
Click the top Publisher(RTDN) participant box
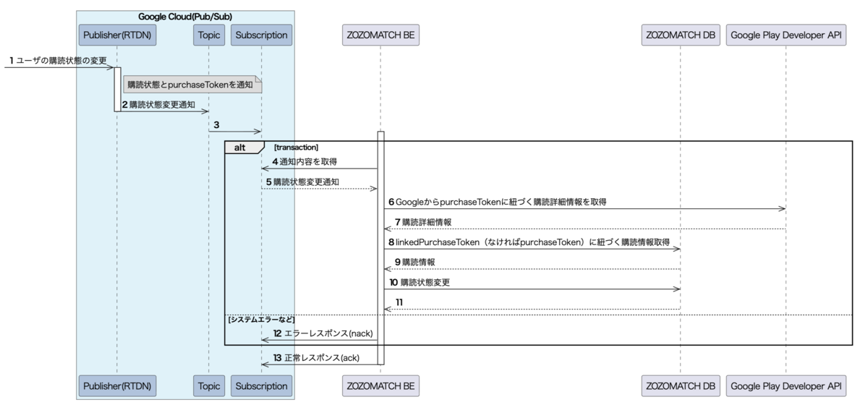point(116,34)
